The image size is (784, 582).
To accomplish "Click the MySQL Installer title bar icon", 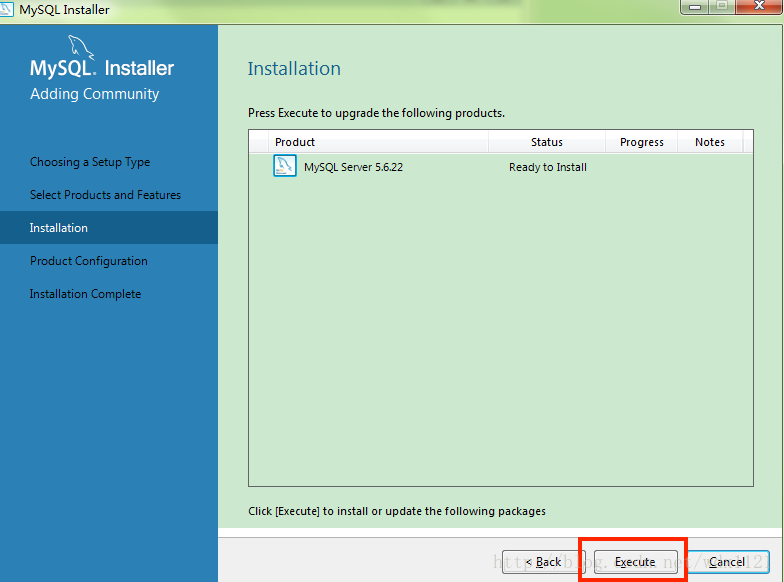I will tap(6, 9).
